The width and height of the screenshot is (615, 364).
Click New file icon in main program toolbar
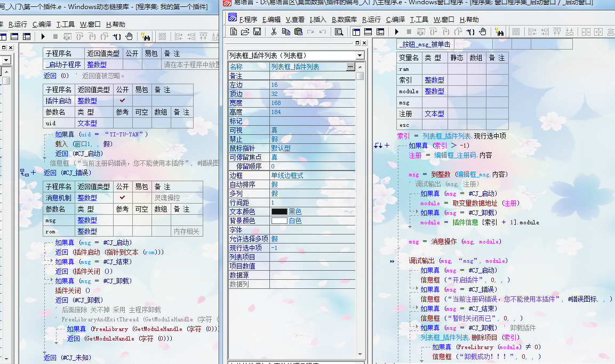(234, 32)
